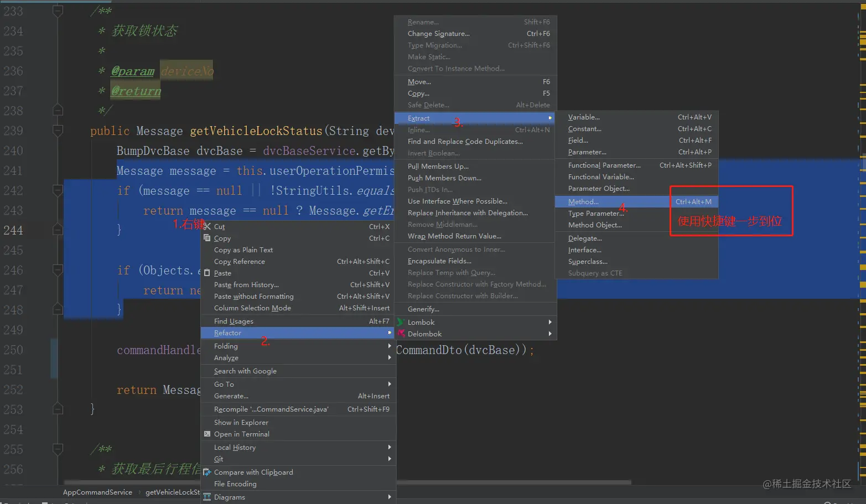866x504 pixels.
Task: Select Variable... in the Extract submenu
Action: [x=636, y=117]
